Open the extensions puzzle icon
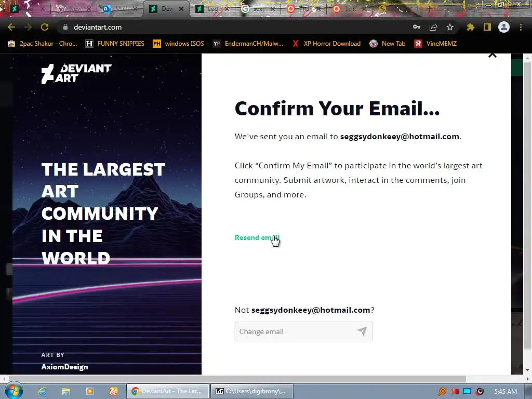The height and width of the screenshot is (399, 532). [x=471, y=27]
